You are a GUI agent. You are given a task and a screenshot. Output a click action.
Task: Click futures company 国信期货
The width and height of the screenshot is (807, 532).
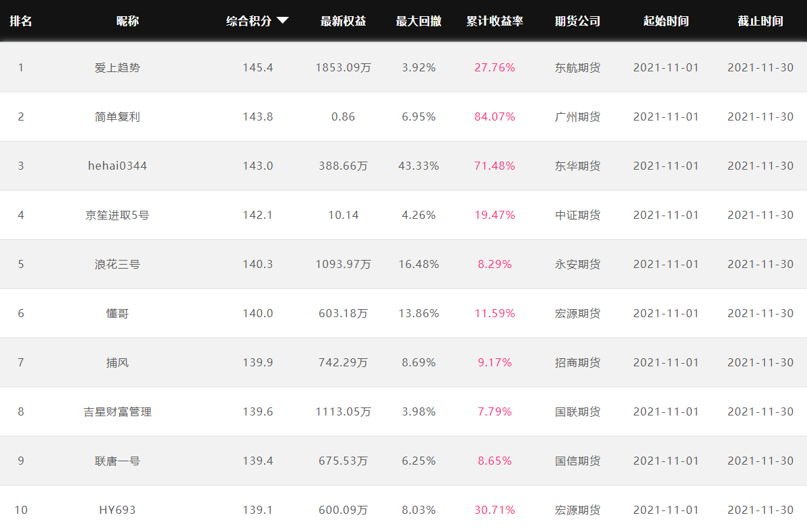[577, 461]
